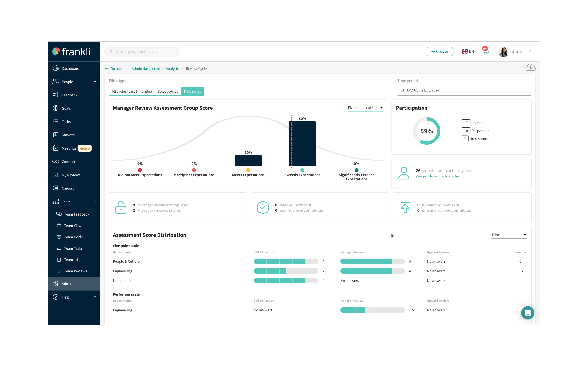Select All cycles (Last 6 months) filter

132,91
